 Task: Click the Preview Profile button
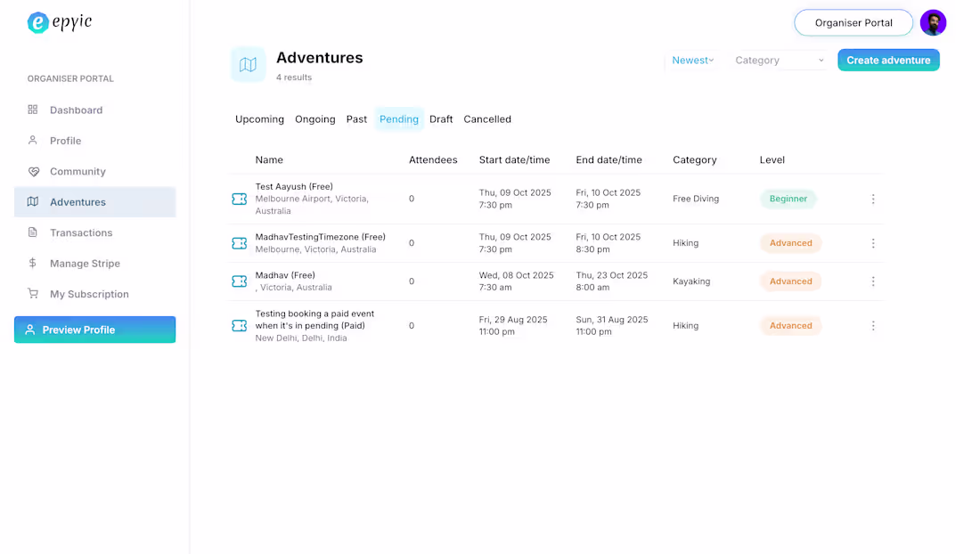tap(94, 330)
